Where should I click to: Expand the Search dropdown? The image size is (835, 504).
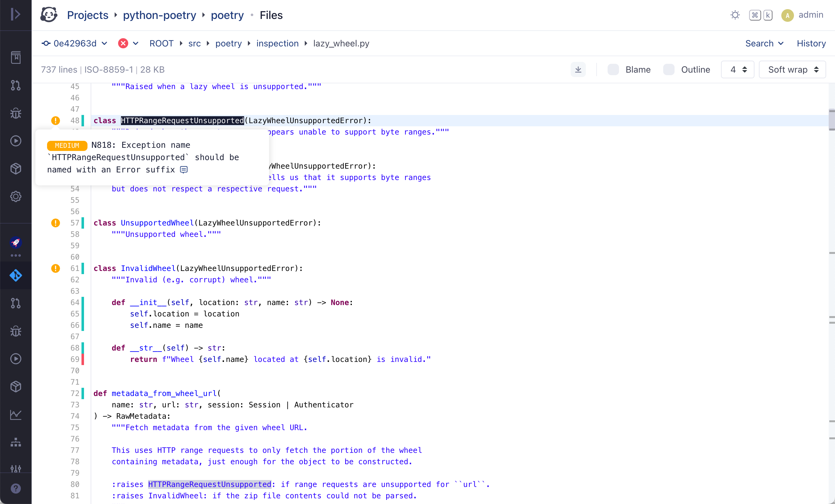pyautogui.click(x=764, y=43)
